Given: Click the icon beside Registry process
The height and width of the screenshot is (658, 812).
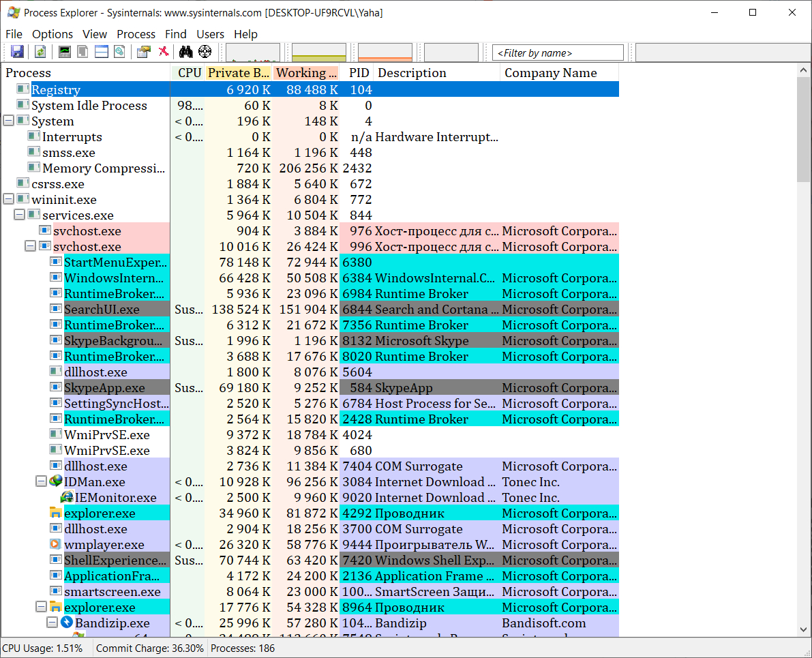Looking at the screenshot, I should [x=22, y=89].
